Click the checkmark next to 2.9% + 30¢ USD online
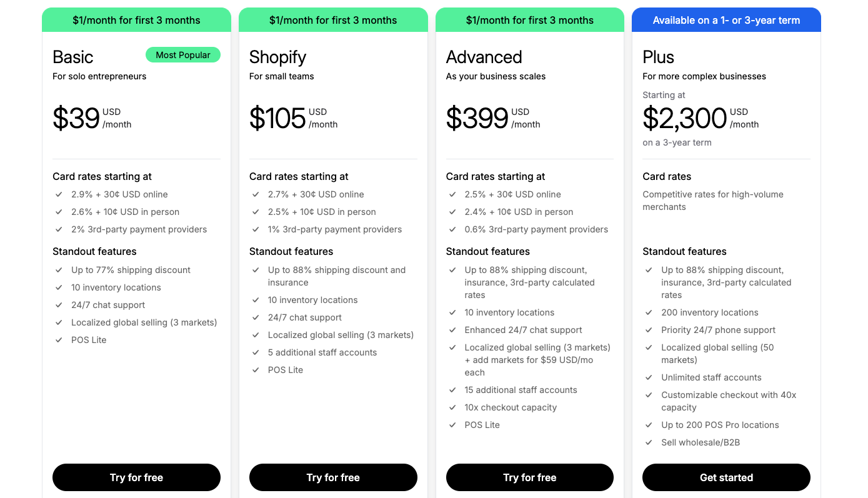The image size is (868, 498). click(x=57, y=194)
